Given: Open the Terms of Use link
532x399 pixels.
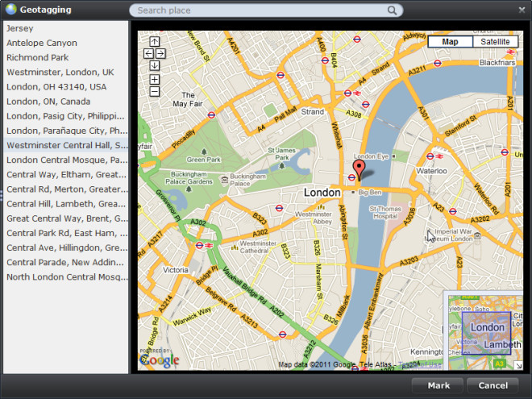Looking at the screenshot, I should point(420,364).
